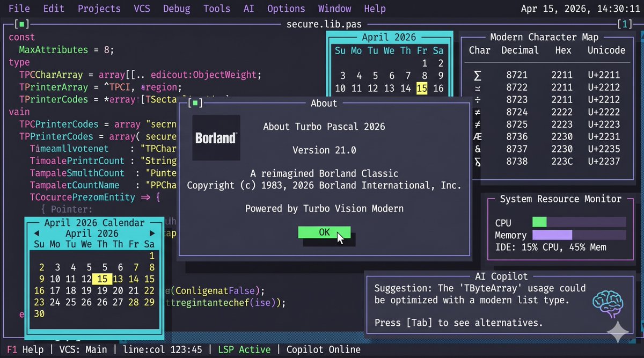Go to previous month in April 2026 Calendar
Image resolution: width=644 pixels, height=358 pixels.
(x=36, y=233)
